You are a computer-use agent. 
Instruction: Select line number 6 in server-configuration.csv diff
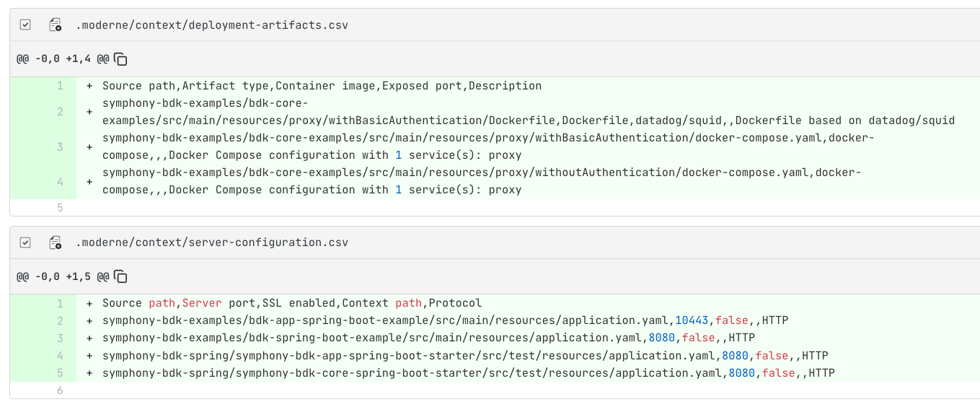tap(61, 390)
